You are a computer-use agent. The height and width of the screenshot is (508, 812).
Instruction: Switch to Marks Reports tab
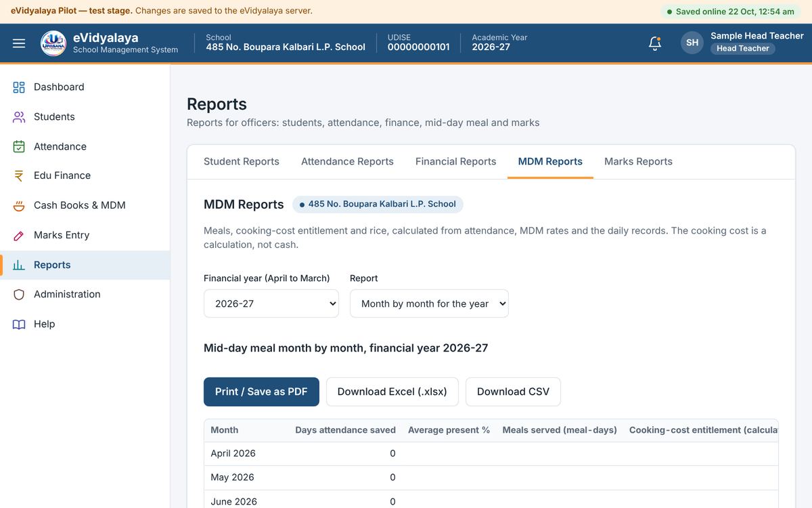click(x=638, y=161)
